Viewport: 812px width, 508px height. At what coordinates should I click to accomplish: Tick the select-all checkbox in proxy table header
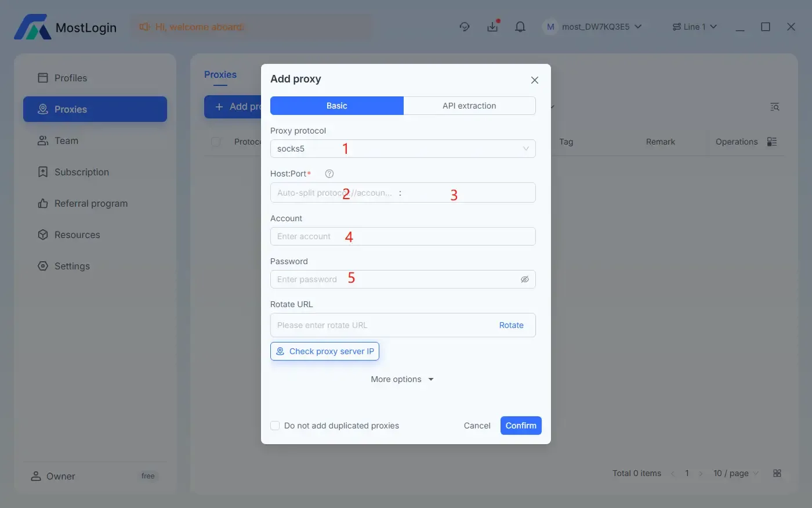[216, 142]
